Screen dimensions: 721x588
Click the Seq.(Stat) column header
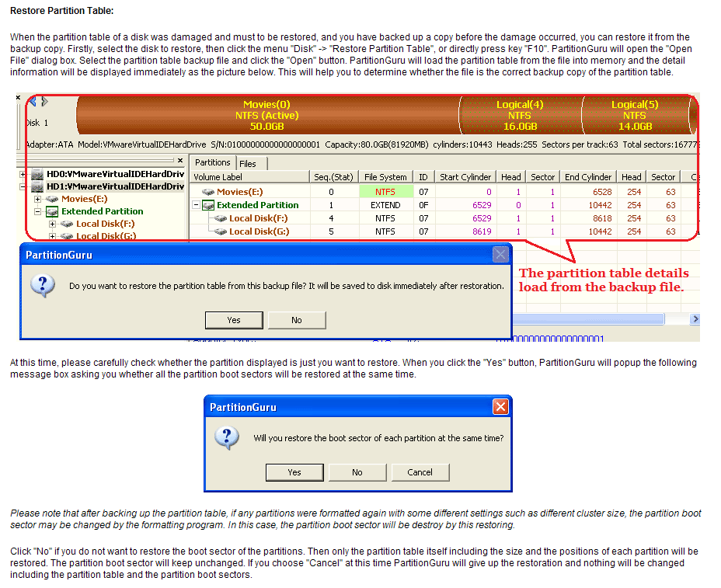[x=333, y=177]
